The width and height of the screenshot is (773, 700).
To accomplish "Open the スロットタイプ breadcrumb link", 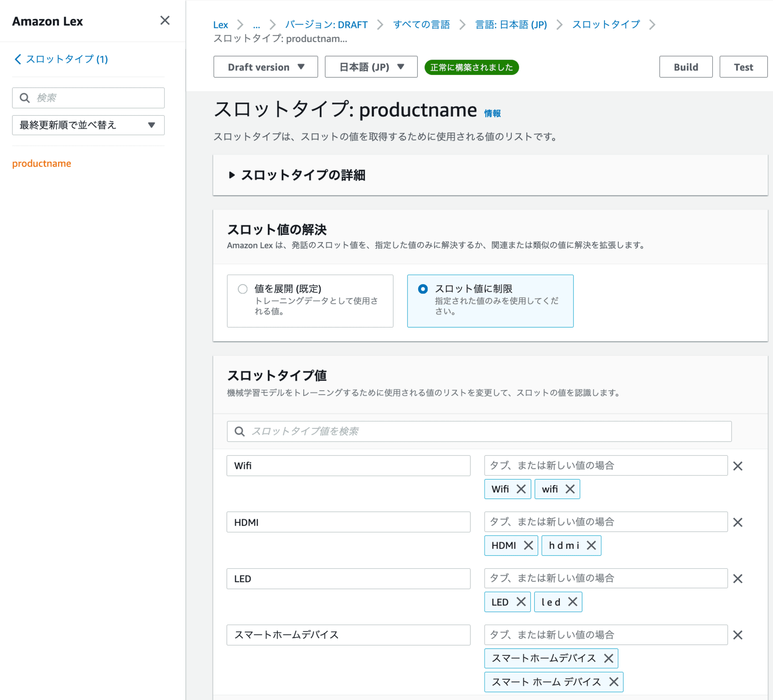I will [x=606, y=25].
